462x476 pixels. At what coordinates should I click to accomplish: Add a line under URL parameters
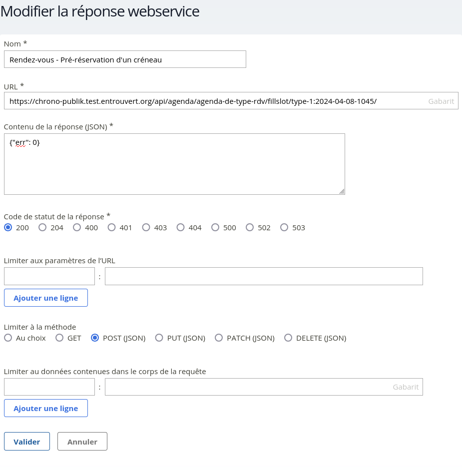46,298
